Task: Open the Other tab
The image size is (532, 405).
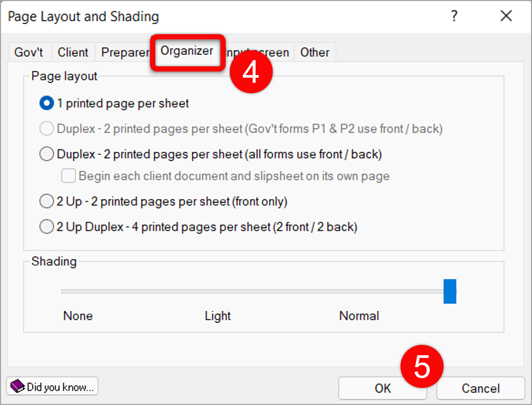Action: [x=315, y=52]
